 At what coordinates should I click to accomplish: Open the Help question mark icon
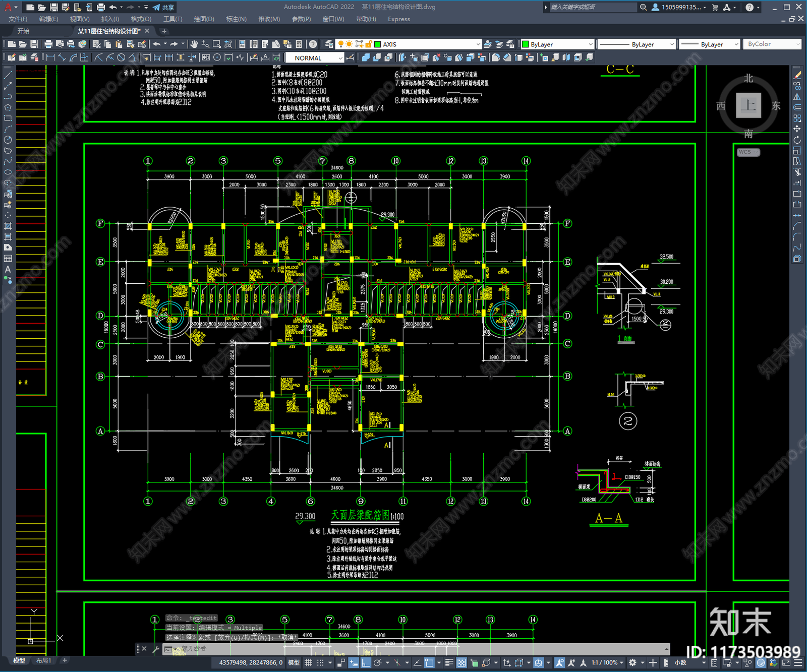(313, 44)
